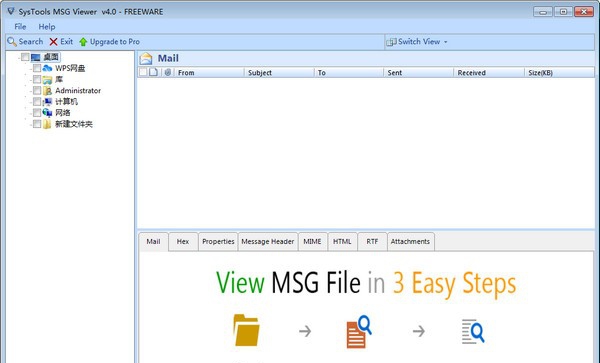Image resolution: width=600 pixels, height=363 pixels.
Task: Maximize the MSG Viewer window
Action: coord(563,12)
